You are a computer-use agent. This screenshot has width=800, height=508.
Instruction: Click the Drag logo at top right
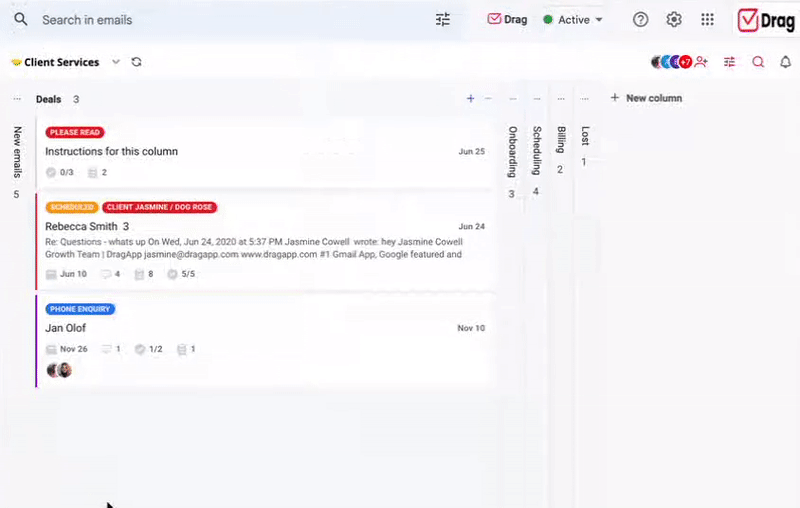click(766, 20)
